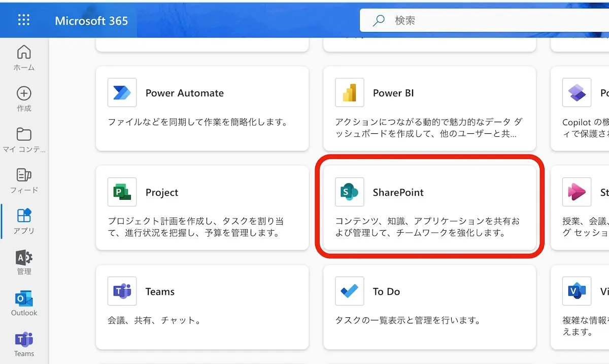Open the app launcher waffle icon
Image resolution: width=609 pixels, height=364 pixels.
[24, 20]
